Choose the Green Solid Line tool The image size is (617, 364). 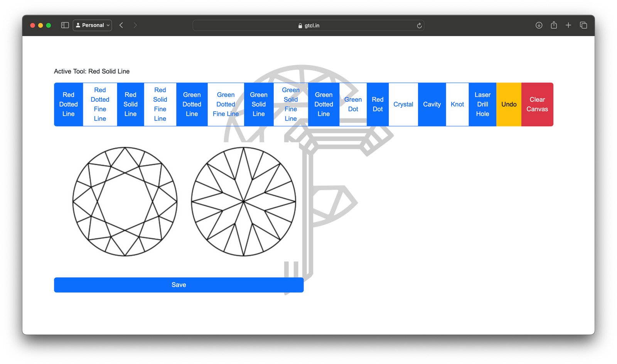coord(259,104)
